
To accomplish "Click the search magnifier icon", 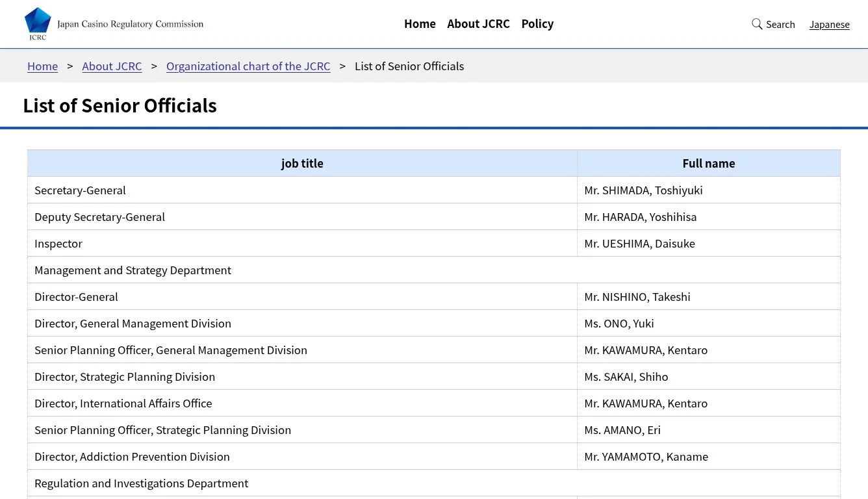I will (x=756, y=23).
